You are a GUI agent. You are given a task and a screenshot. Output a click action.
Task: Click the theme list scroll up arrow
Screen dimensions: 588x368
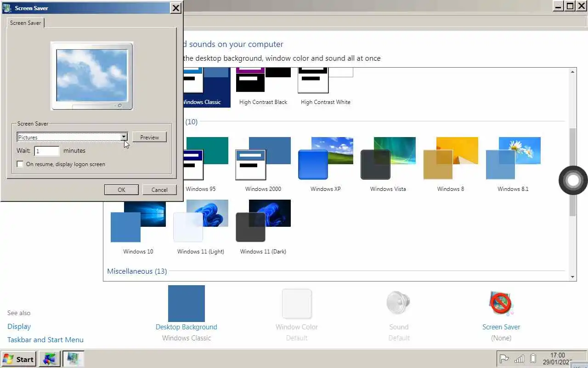tap(572, 72)
